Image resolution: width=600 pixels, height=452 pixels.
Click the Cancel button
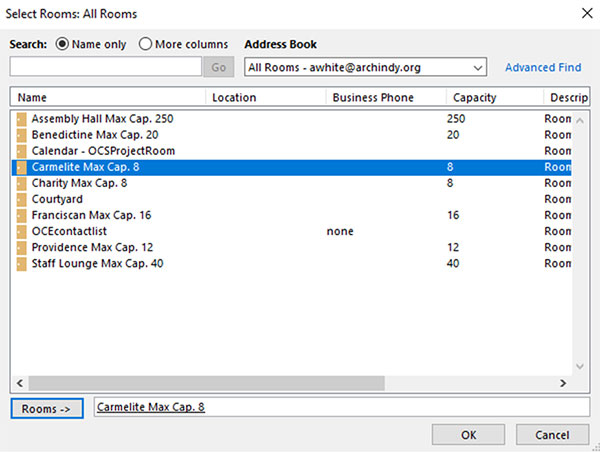552,435
